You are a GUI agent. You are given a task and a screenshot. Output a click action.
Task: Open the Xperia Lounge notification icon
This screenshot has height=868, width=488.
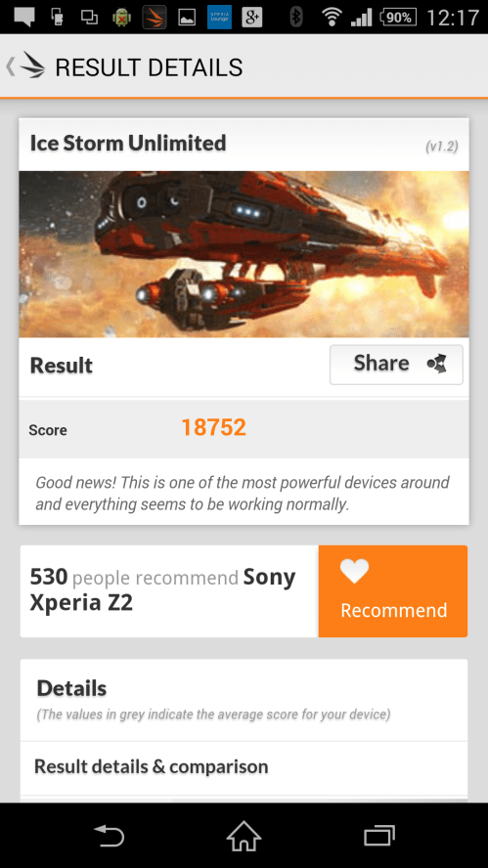pyautogui.click(x=219, y=18)
